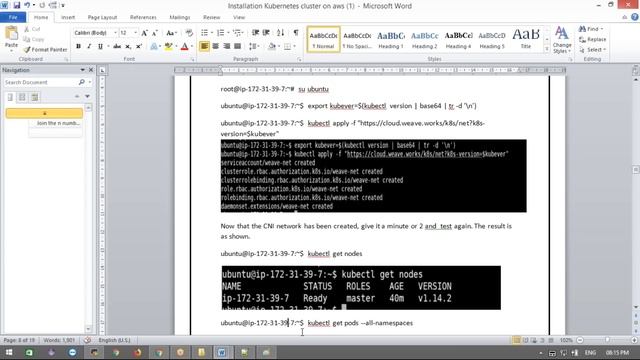Open Windows Start button
Image resolution: width=640 pixels, height=360 pixels.
[9, 352]
